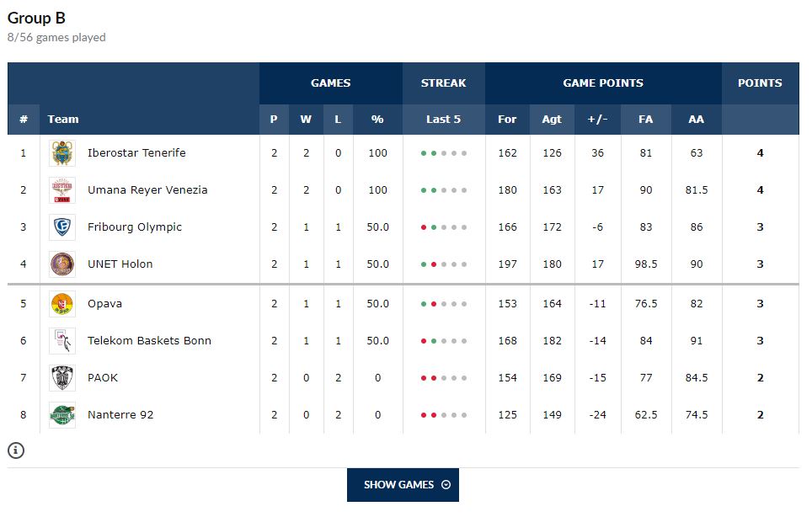Open the Telekom Baskets Bonn team link
Image resolution: width=812 pixels, height=517 pixels.
click(x=149, y=341)
